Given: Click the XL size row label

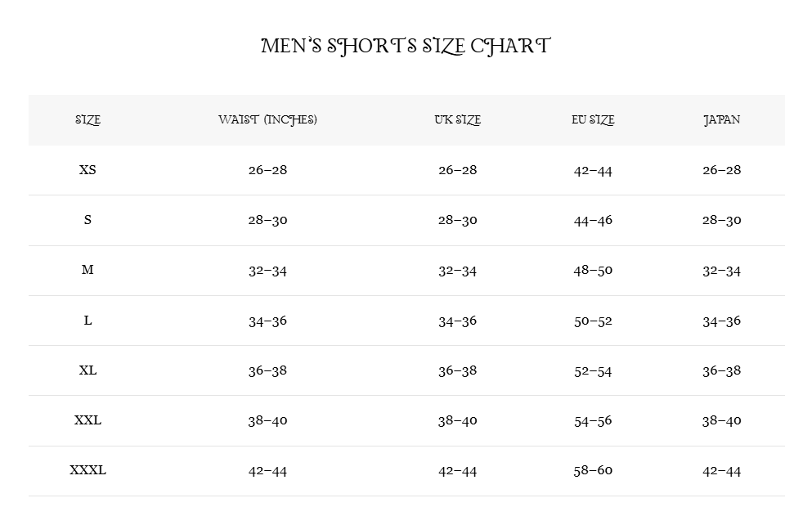Looking at the screenshot, I should pos(87,370).
